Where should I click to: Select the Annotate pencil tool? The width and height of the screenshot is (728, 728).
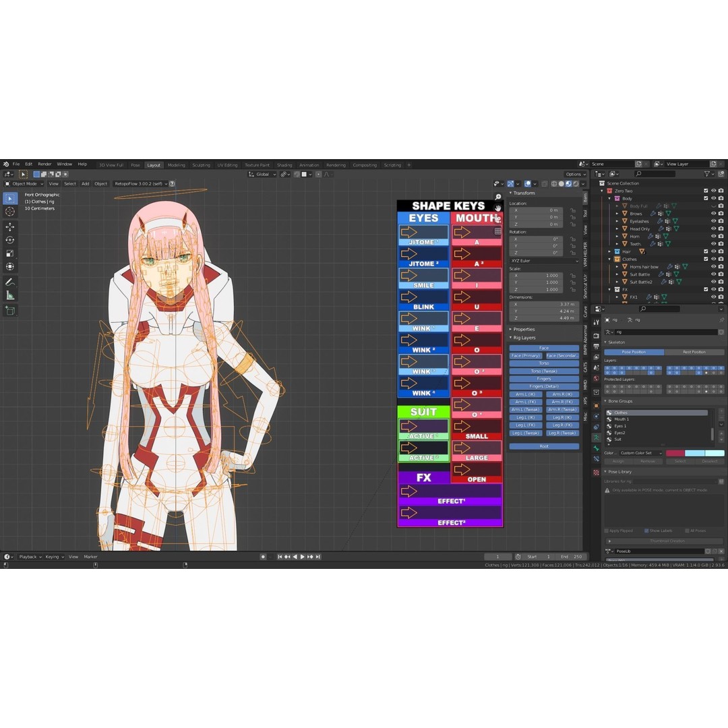(9, 282)
